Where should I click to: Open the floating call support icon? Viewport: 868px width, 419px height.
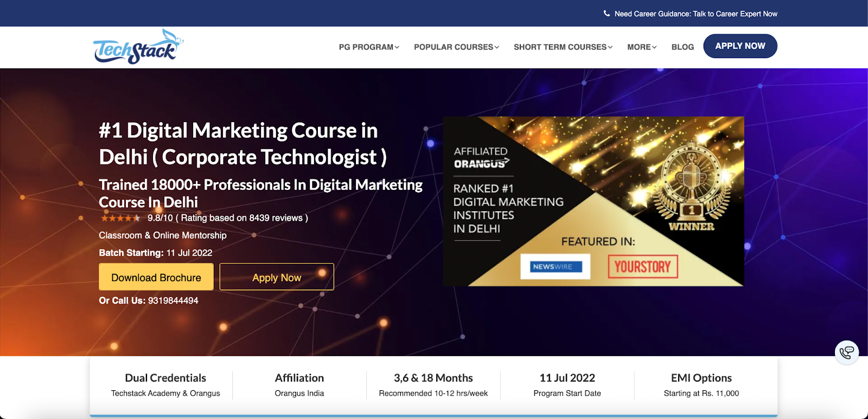point(846,352)
